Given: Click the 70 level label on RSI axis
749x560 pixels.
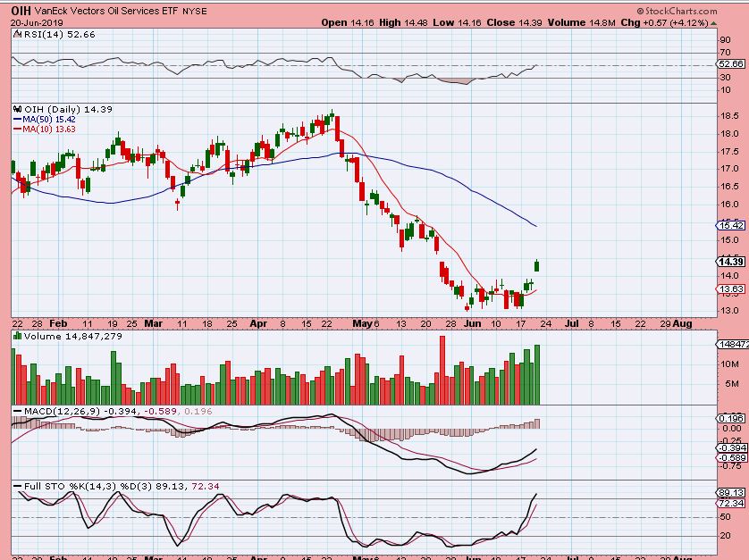Looking at the screenshot, I should click(x=725, y=52).
